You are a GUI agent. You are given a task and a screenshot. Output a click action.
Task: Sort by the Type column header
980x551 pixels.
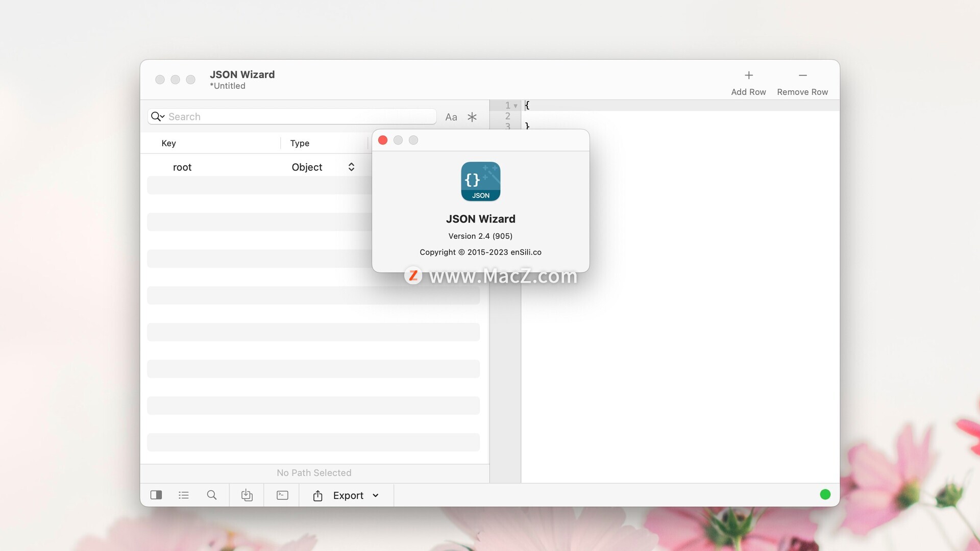click(x=300, y=143)
